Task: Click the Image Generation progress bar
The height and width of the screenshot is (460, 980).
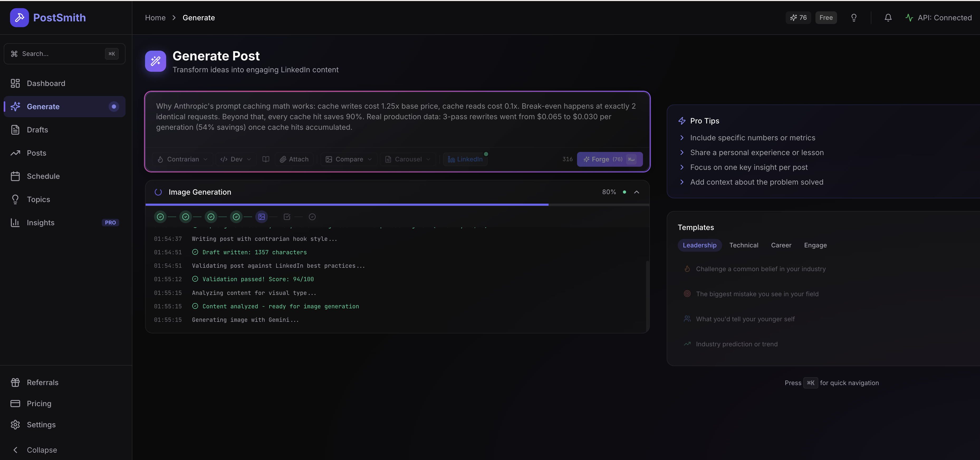Action: click(x=397, y=205)
